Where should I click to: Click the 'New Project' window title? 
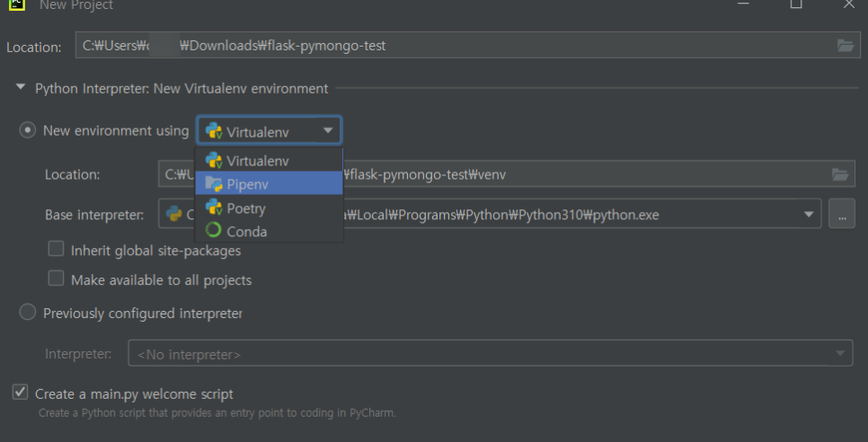[x=76, y=5]
